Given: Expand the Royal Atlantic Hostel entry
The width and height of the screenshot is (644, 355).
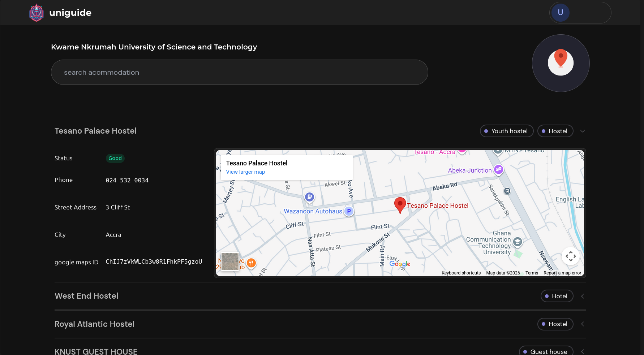Looking at the screenshot, I should [582, 324].
